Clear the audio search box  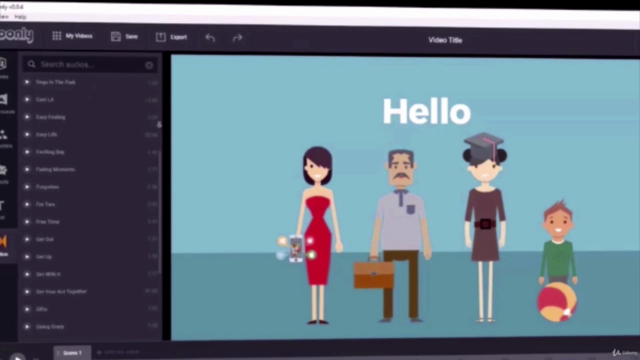pyautogui.click(x=149, y=65)
